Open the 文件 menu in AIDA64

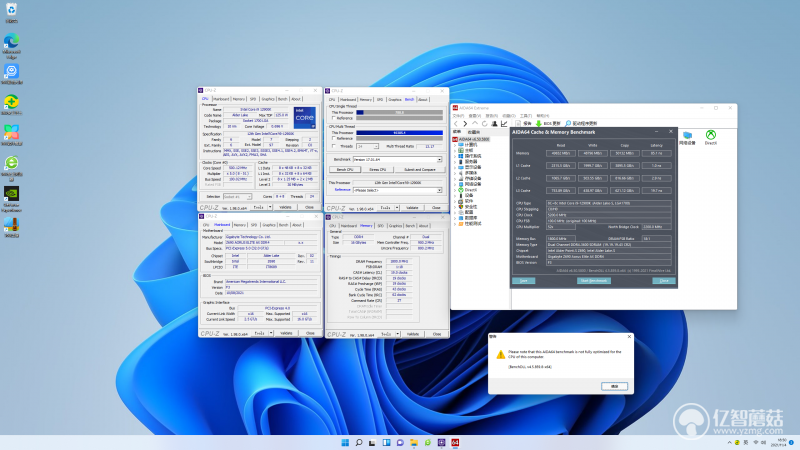(x=459, y=116)
